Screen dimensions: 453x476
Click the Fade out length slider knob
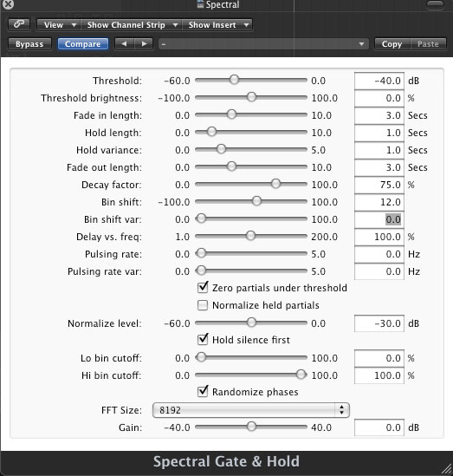click(x=231, y=166)
